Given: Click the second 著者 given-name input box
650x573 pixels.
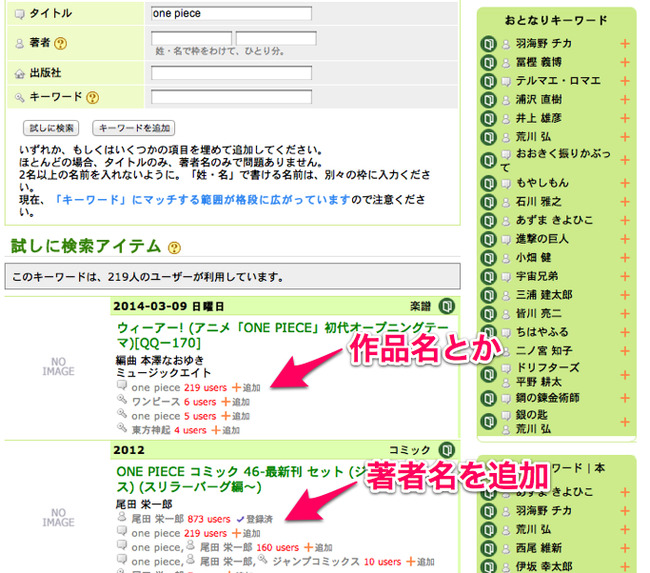Looking at the screenshot, I should (x=276, y=38).
